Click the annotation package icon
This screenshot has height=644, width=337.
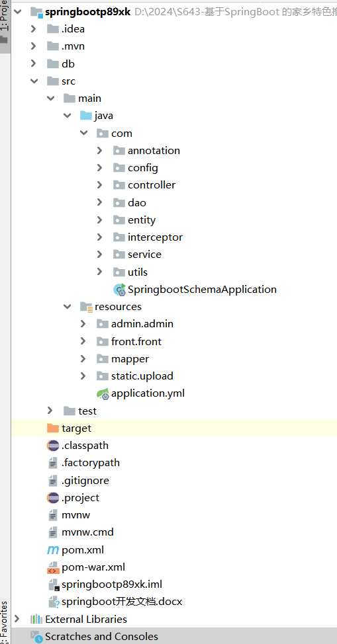pyautogui.click(x=119, y=150)
